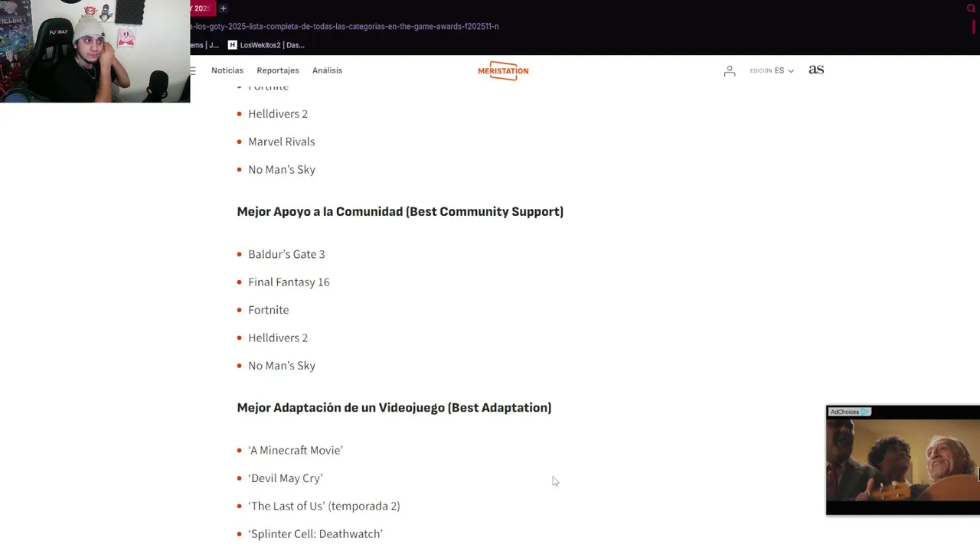Open the LosWekitos2 bookmark
980x551 pixels.
(266, 45)
